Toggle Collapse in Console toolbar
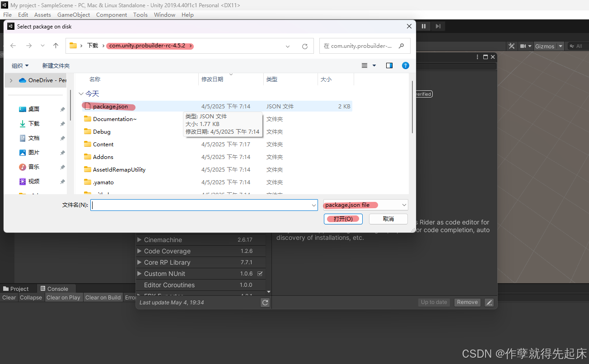Image resolution: width=589 pixels, height=364 pixels. pyautogui.click(x=31, y=298)
